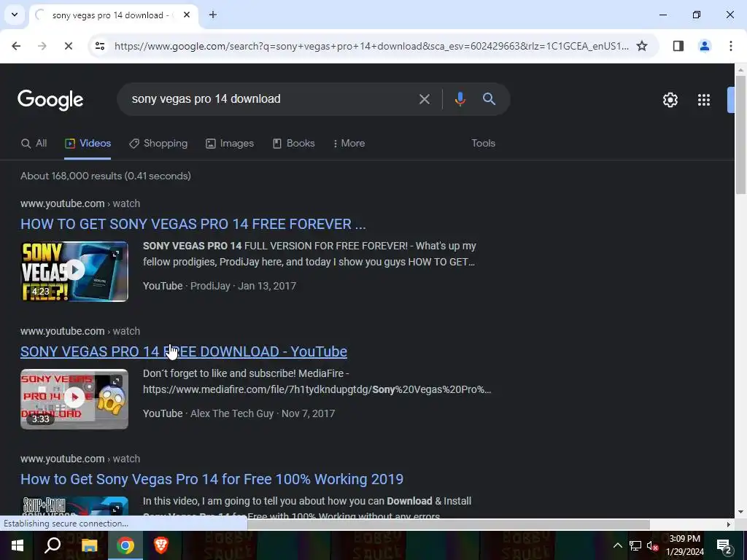Stop loading the page
Viewport: 747px width, 560px height.
(68, 46)
